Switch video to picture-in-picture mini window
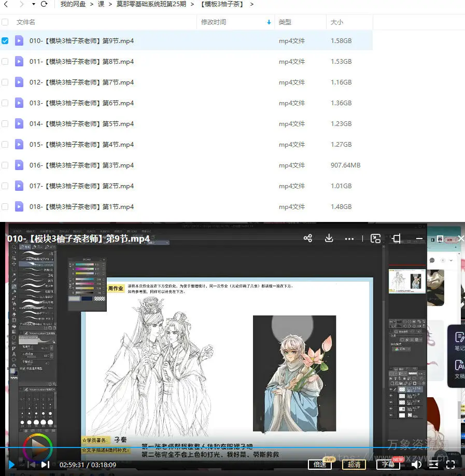The width and height of the screenshot is (465, 476). pyautogui.click(x=376, y=239)
